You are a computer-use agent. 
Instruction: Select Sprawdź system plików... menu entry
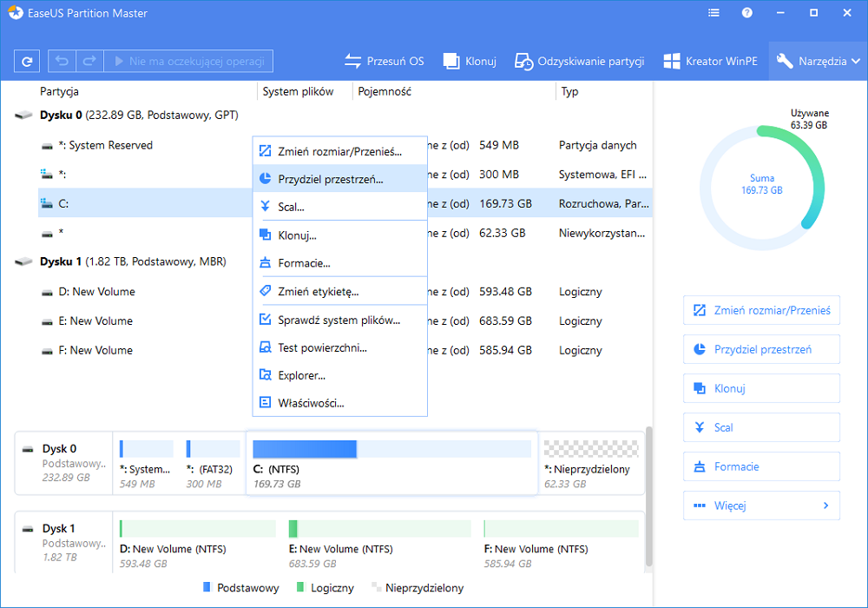click(340, 320)
